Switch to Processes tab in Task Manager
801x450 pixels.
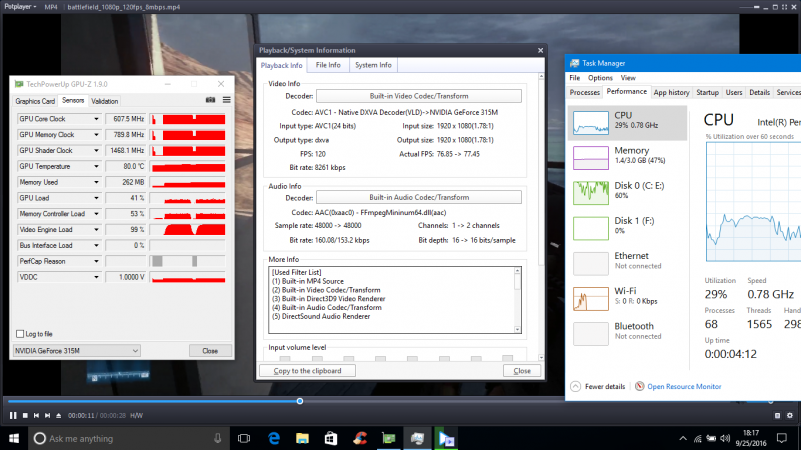pos(585,92)
